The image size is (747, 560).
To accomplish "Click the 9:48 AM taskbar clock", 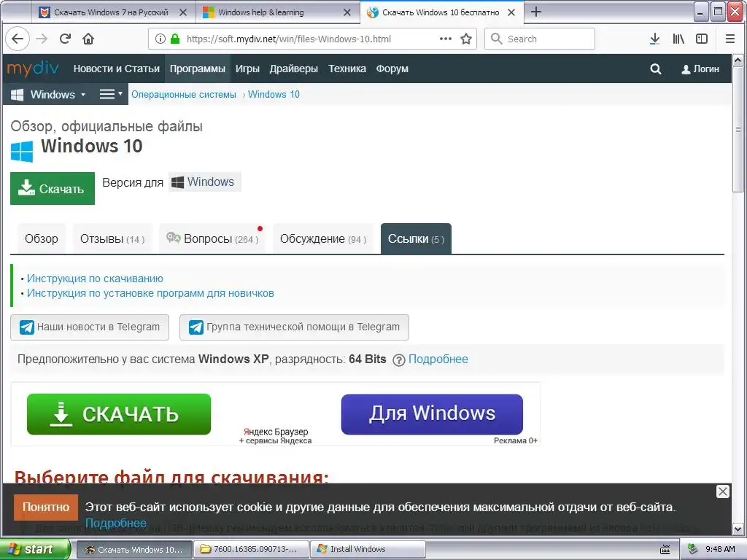I will [720, 550].
